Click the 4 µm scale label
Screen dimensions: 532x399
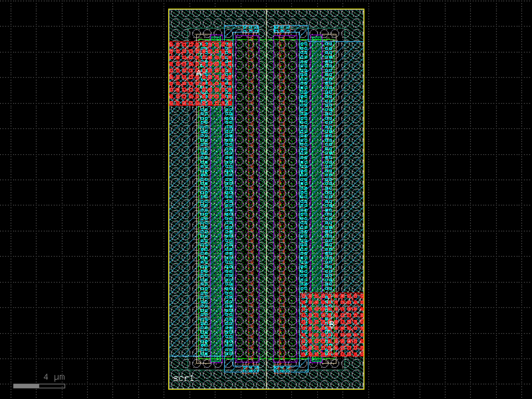tap(54, 377)
